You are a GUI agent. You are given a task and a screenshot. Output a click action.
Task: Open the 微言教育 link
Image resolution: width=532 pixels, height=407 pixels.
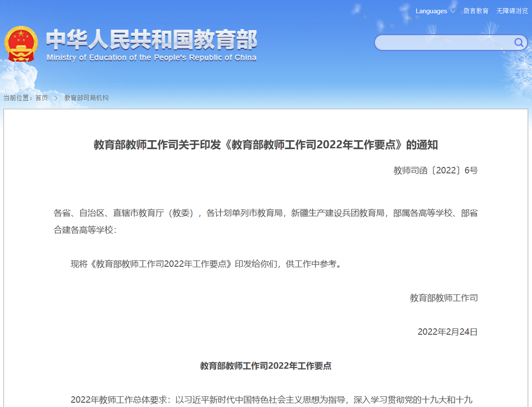coord(476,11)
